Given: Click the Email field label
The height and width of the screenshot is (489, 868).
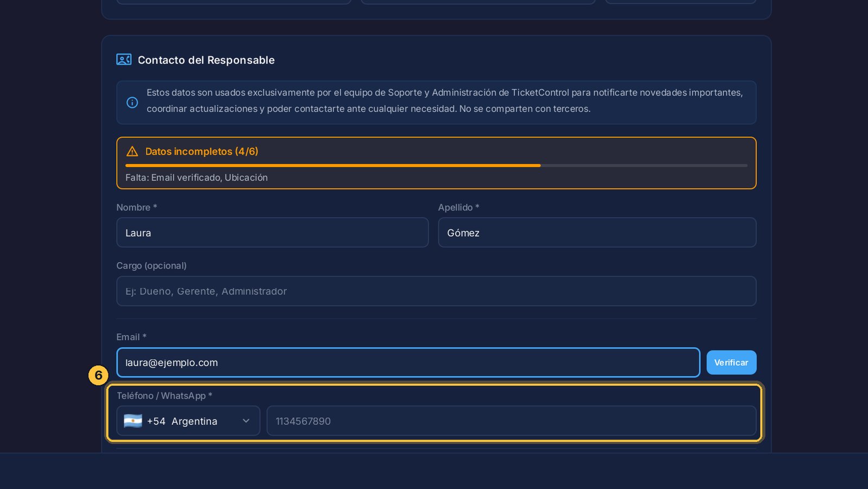Looking at the screenshot, I should click(x=131, y=337).
